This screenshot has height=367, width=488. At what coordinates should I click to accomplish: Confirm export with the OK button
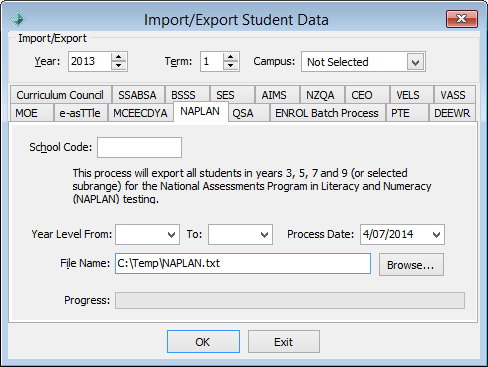tap(203, 342)
